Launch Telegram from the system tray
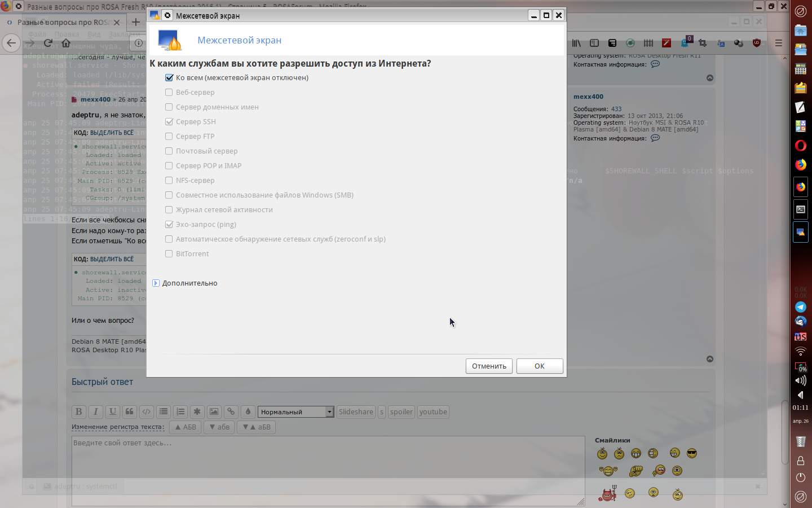The image size is (812, 508). [x=800, y=307]
